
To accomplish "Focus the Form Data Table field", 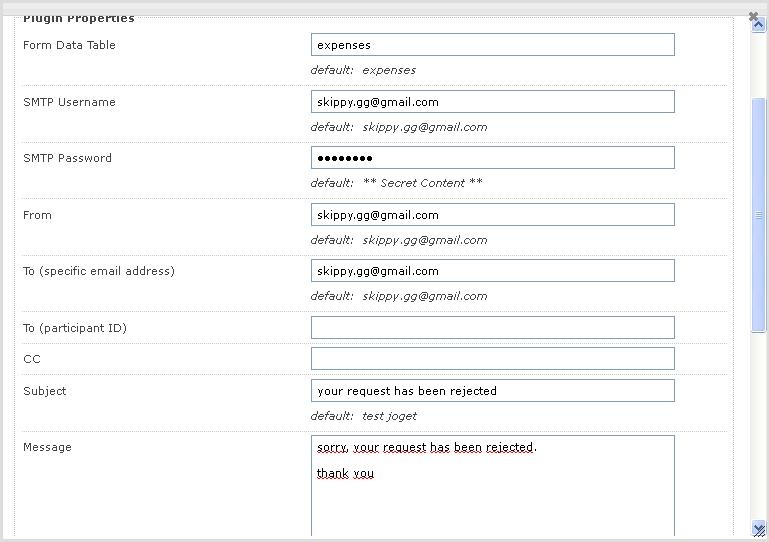I will [493, 45].
